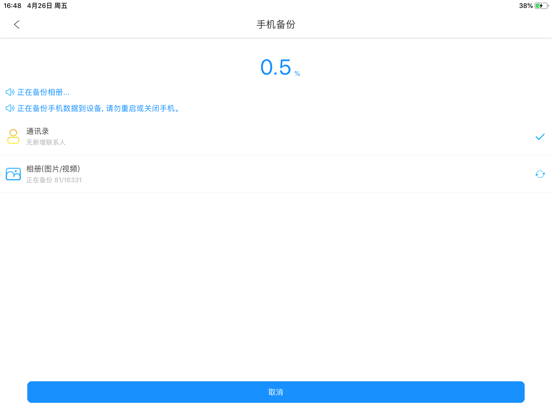Tap the battery charging icon in the status bar
552x414 pixels.
click(541, 6)
